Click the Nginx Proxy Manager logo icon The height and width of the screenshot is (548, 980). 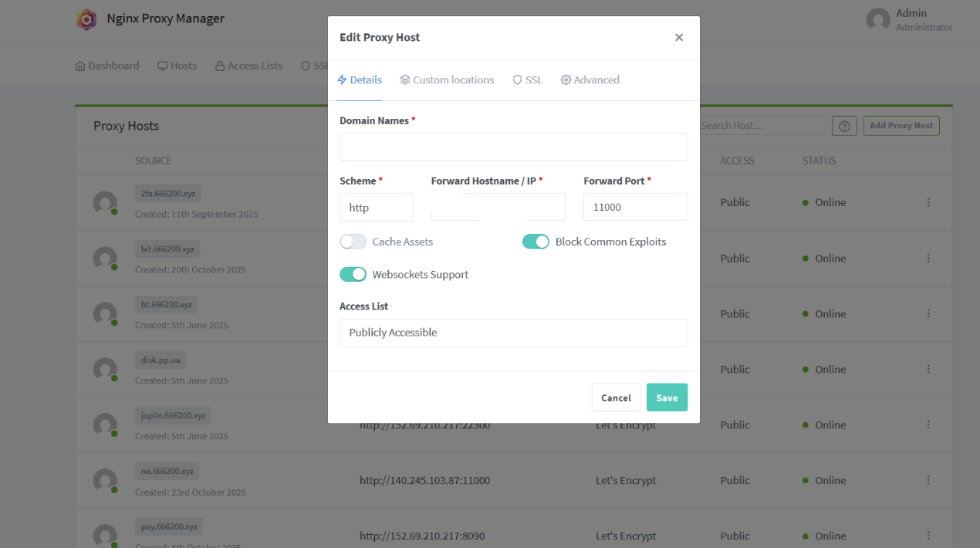tap(86, 19)
